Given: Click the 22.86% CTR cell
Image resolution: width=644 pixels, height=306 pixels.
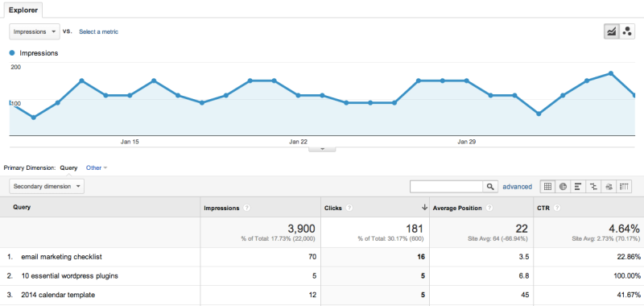Looking at the screenshot, I should click(x=629, y=257).
